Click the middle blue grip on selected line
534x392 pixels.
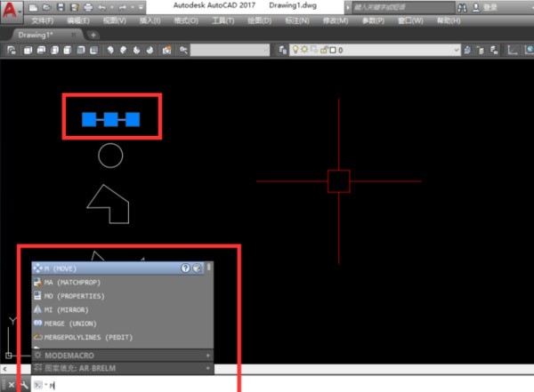click(x=110, y=119)
